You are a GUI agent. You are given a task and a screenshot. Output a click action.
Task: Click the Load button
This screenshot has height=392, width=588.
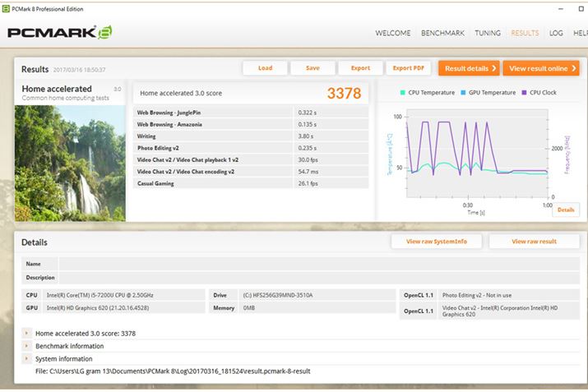[x=265, y=68]
